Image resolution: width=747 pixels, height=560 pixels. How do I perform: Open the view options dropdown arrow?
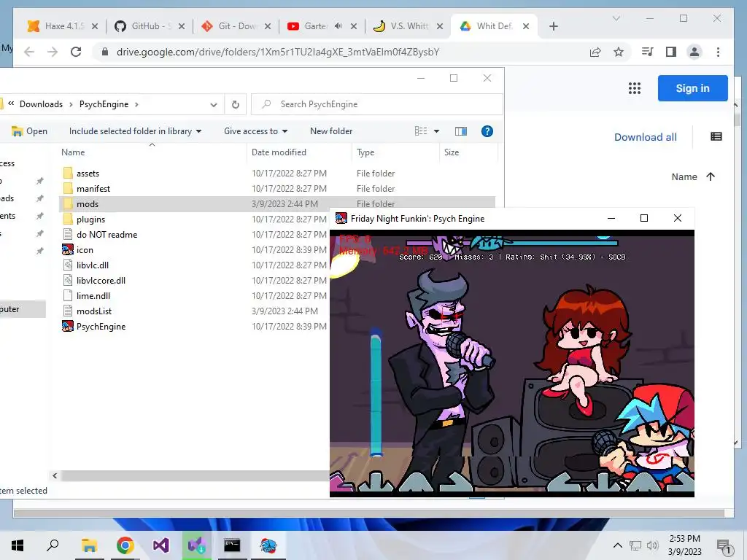pyautogui.click(x=436, y=131)
